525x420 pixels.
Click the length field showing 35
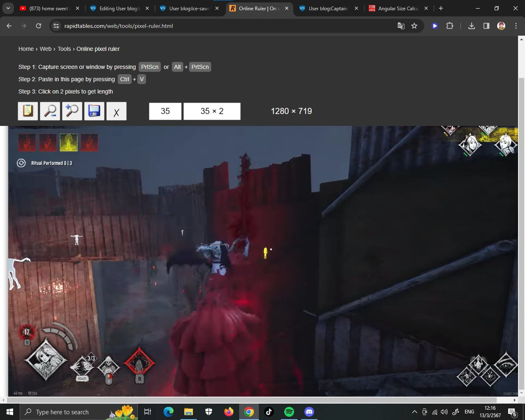pos(165,111)
